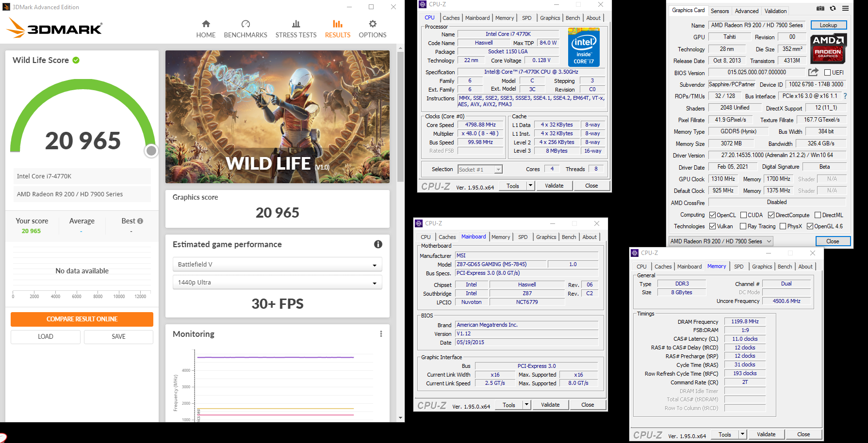868x443 pixels.
Task: Toggle the DirectML checkbox
Action: (x=818, y=215)
